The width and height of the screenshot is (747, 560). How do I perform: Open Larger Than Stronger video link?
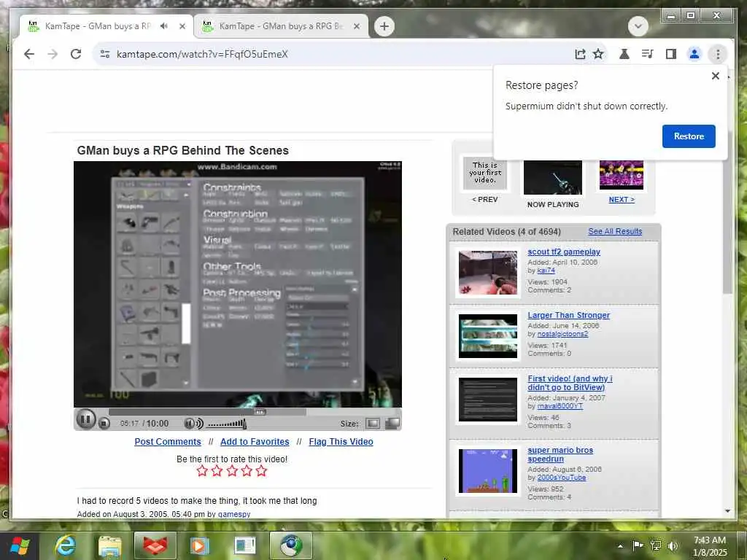coord(568,315)
